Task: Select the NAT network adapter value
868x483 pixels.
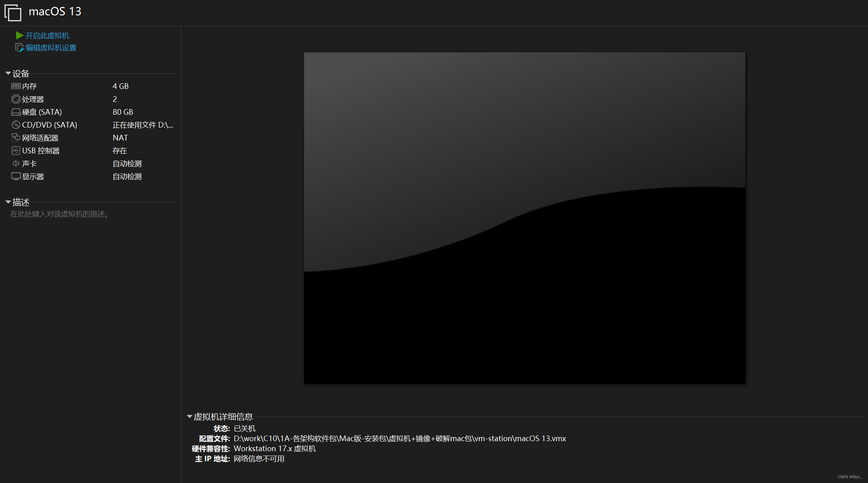Action: (120, 138)
